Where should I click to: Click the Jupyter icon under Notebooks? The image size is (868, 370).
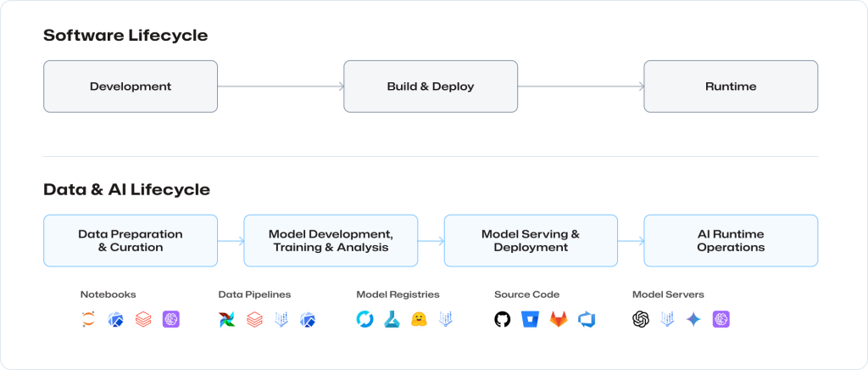pos(88,319)
